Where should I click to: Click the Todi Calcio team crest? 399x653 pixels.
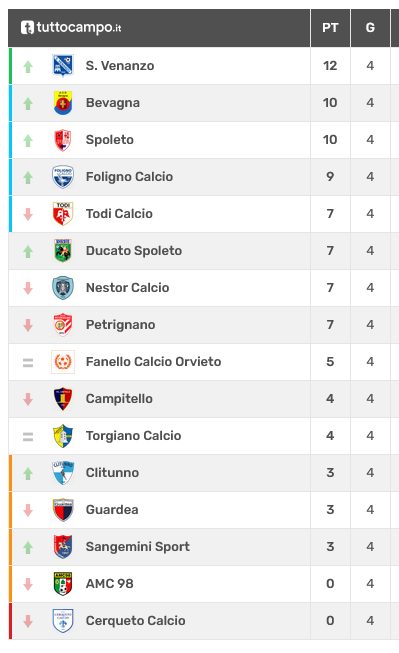(63, 214)
